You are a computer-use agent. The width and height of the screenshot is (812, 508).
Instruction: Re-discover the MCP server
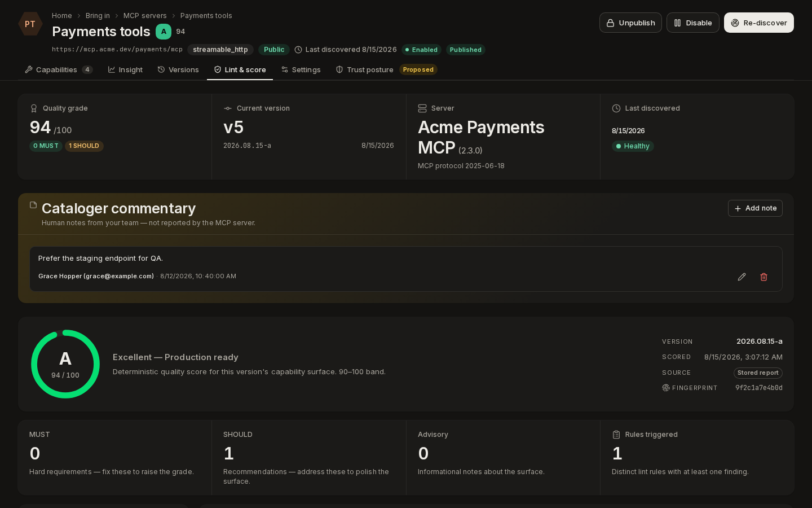759,23
